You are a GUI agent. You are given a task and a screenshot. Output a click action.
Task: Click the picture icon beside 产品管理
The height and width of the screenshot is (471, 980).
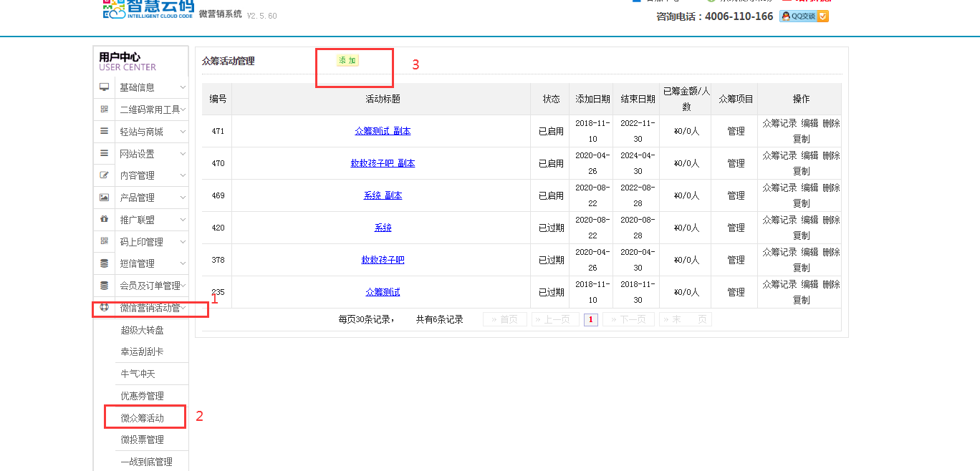[x=105, y=198]
